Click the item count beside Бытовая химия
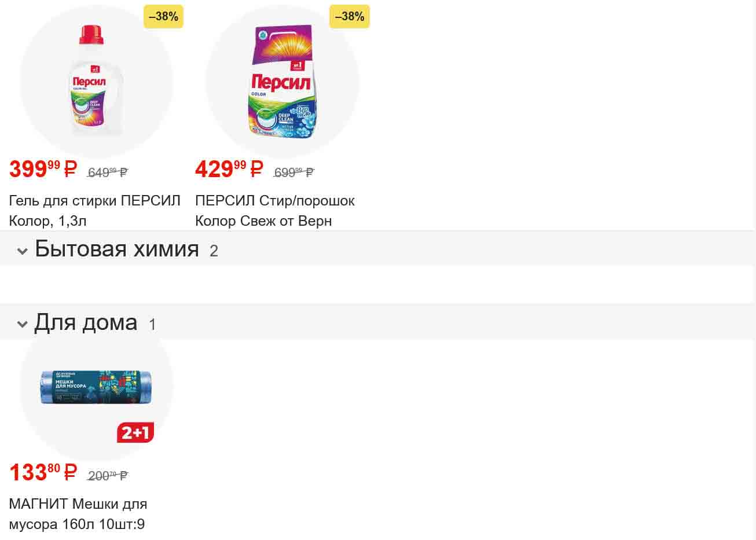 coord(214,251)
